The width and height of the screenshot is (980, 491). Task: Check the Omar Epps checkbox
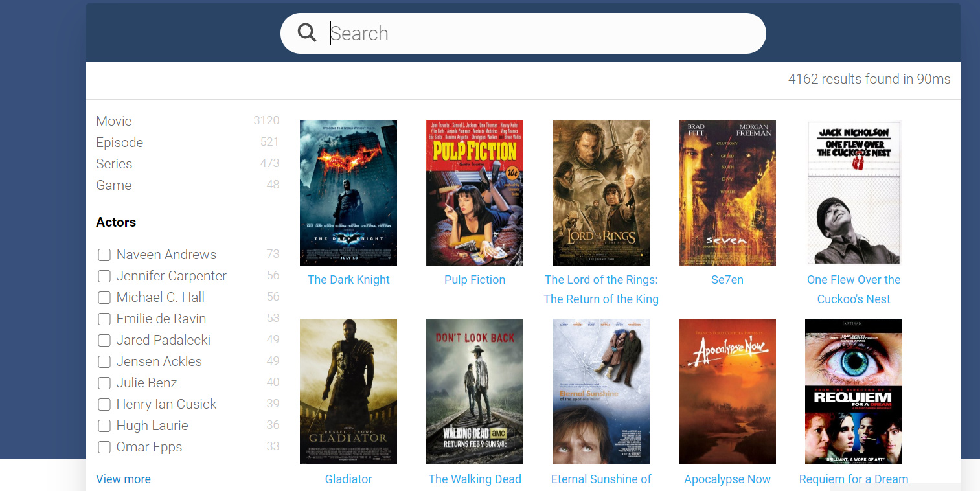click(104, 447)
